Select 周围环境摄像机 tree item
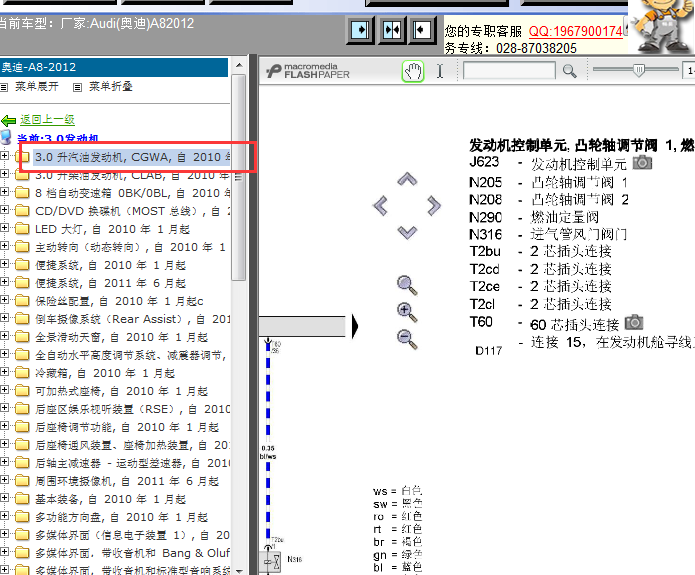Image resolution: width=695 pixels, height=575 pixels. tap(127, 481)
